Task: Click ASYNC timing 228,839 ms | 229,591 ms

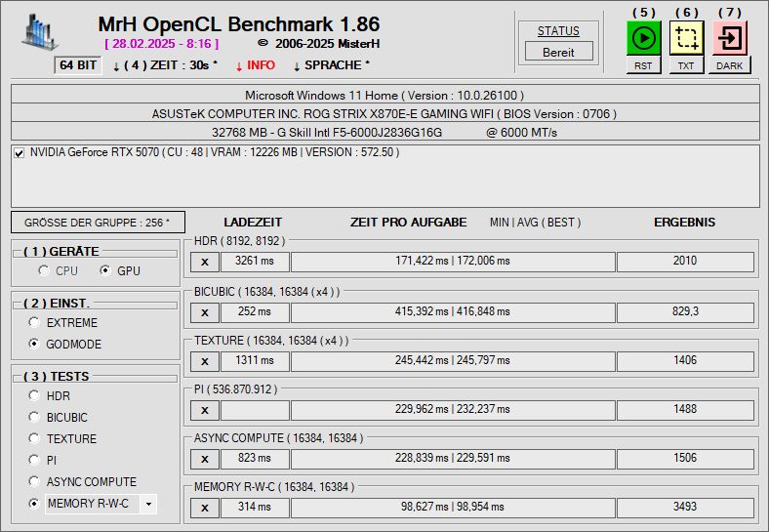Action: pos(453,459)
